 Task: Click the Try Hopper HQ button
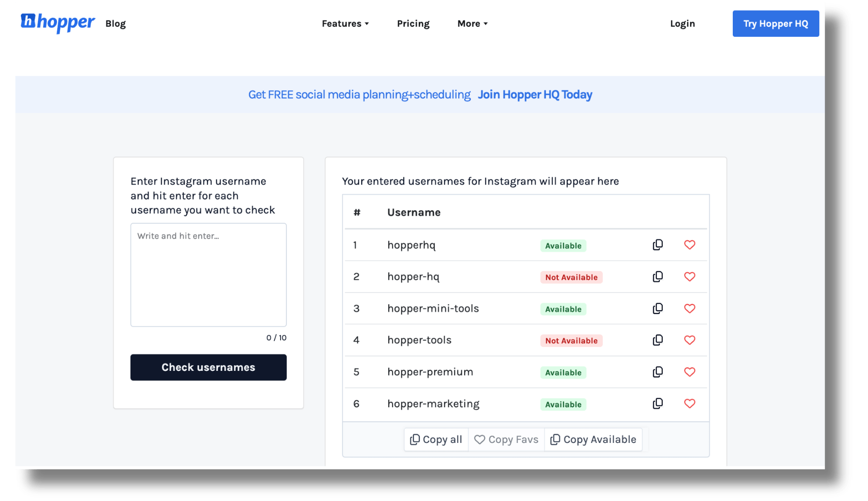click(x=775, y=24)
